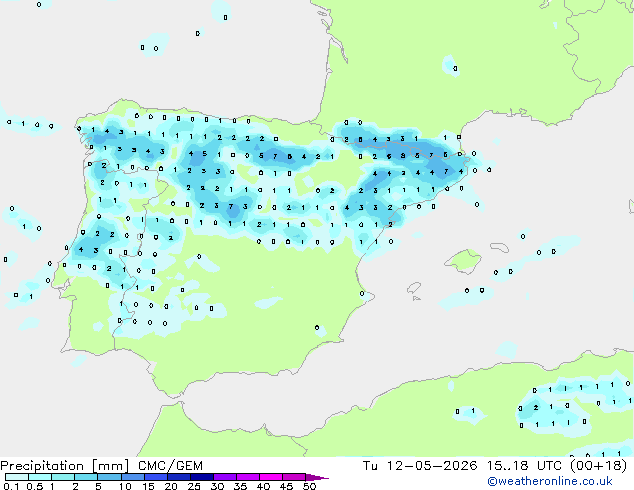Choose the 20–25 mm dark blue swatch

click(x=178, y=477)
